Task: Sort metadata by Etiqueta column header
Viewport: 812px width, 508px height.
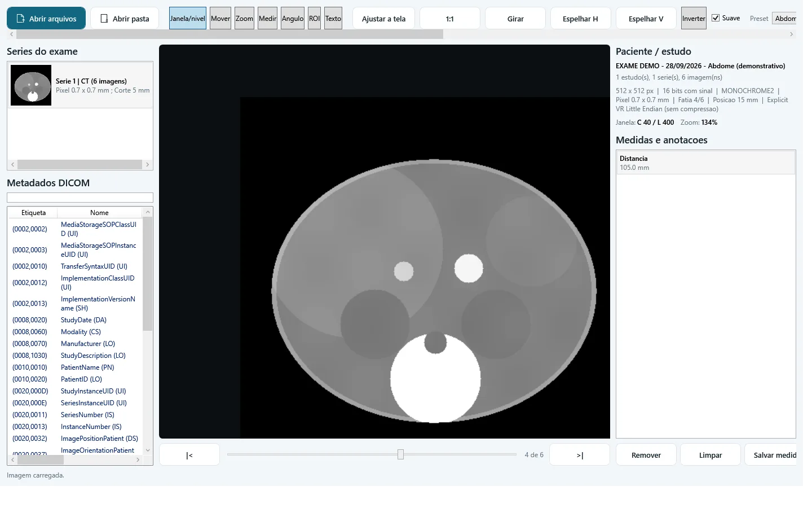Action: [x=33, y=213]
